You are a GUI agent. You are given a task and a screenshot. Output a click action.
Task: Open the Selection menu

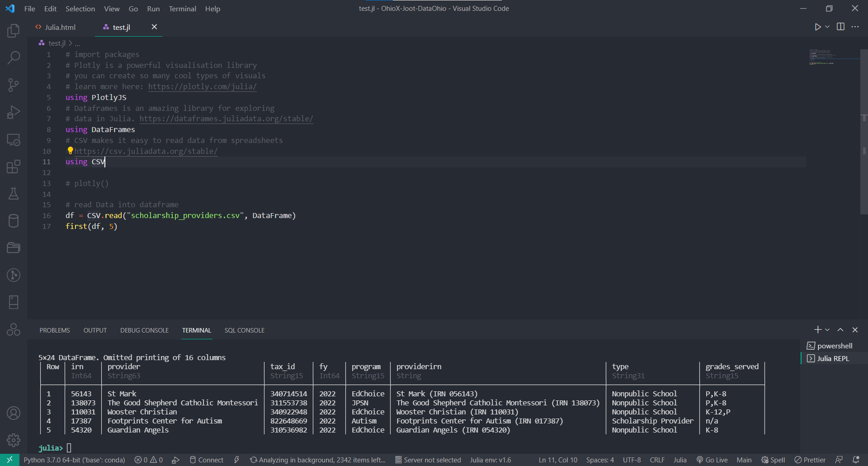(80, 9)
